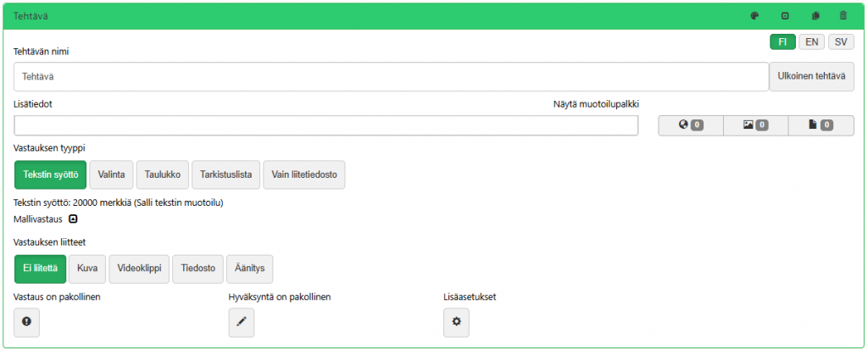Switch to the EN language tab
The width and height of the screenshot is (868, 349).
coord(811,42)
